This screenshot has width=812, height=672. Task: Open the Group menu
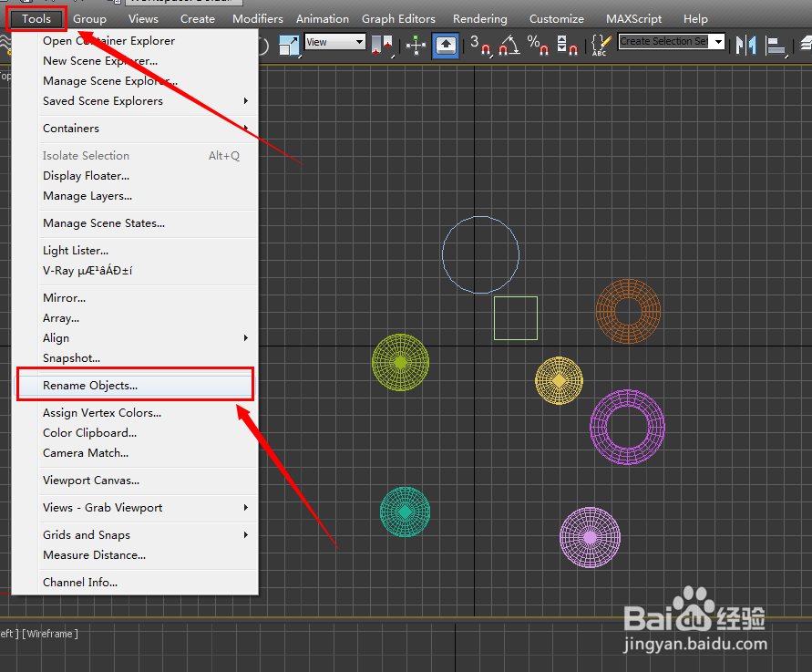click(x=89, y=19)
